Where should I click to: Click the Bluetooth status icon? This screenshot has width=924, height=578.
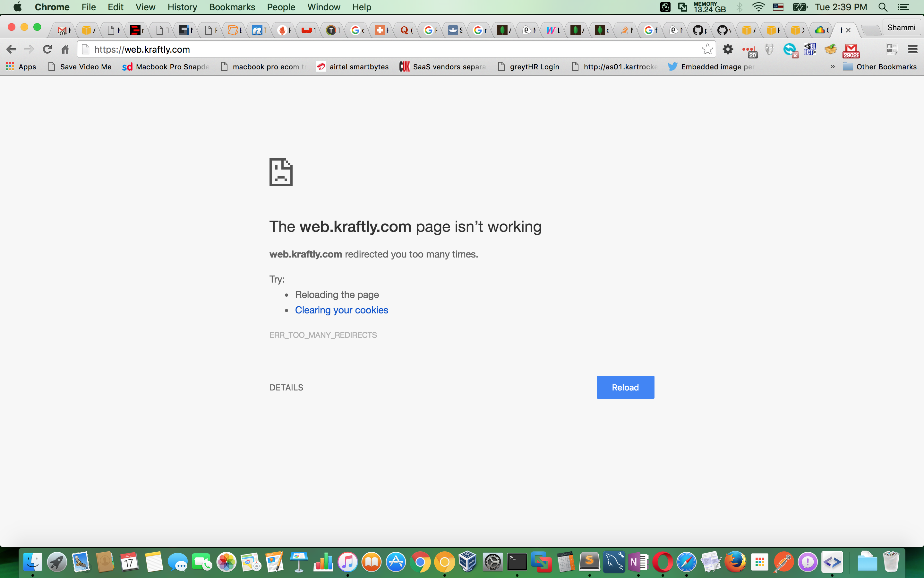click(x=740, y=7)
